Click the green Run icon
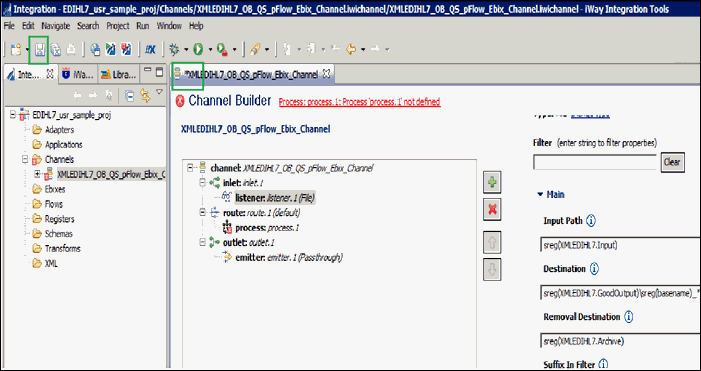The image size is (701, 371). click(x=198, y=50)
